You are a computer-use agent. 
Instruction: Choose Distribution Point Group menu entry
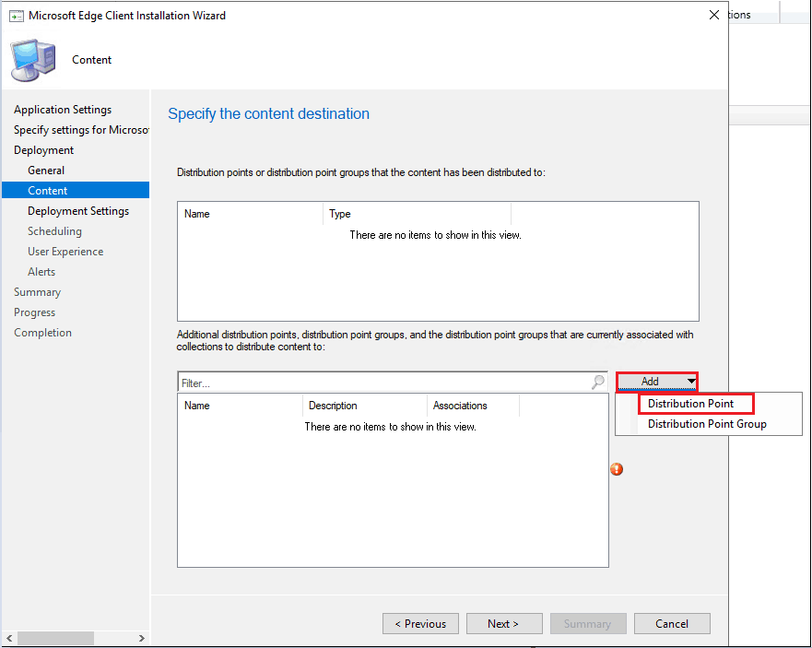[707, 424]
